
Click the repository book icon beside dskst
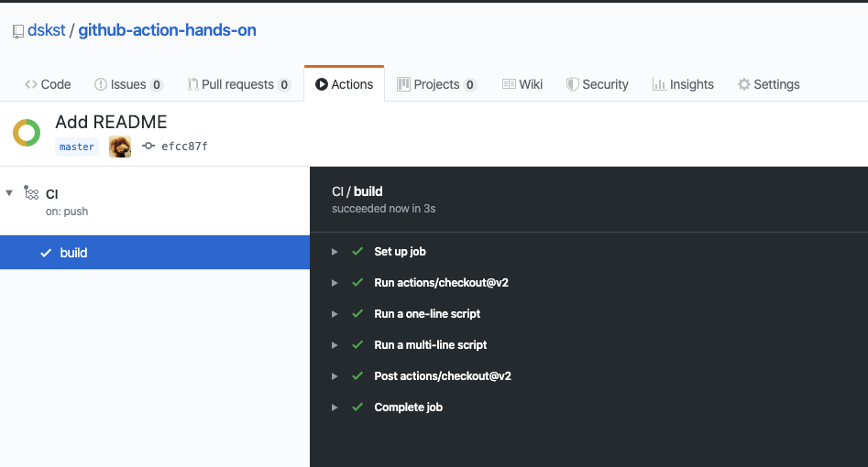tap(18, 31)
